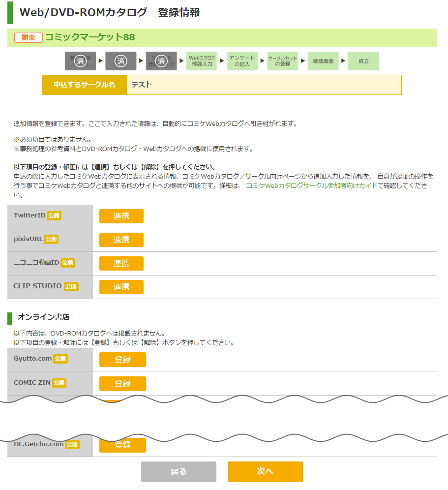Screen dimensions: 448x490
Task: Jump to the 確認画面 step
Action: tap(323, 61)
